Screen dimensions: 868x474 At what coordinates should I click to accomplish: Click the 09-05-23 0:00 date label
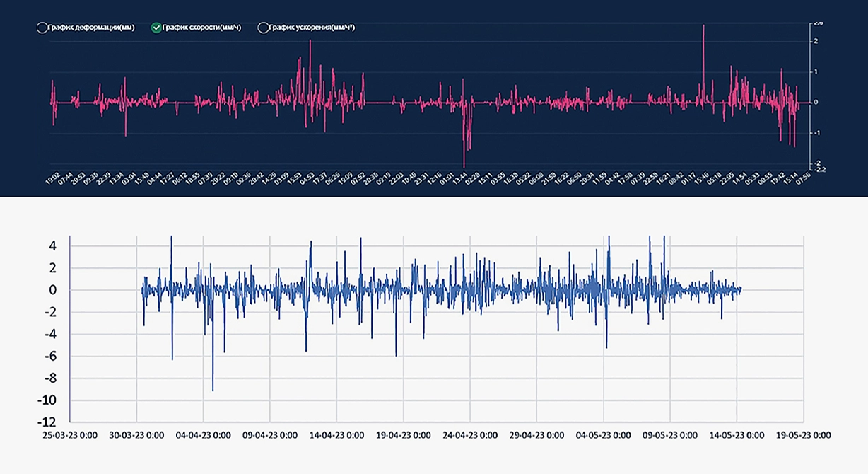coord(669,434)
